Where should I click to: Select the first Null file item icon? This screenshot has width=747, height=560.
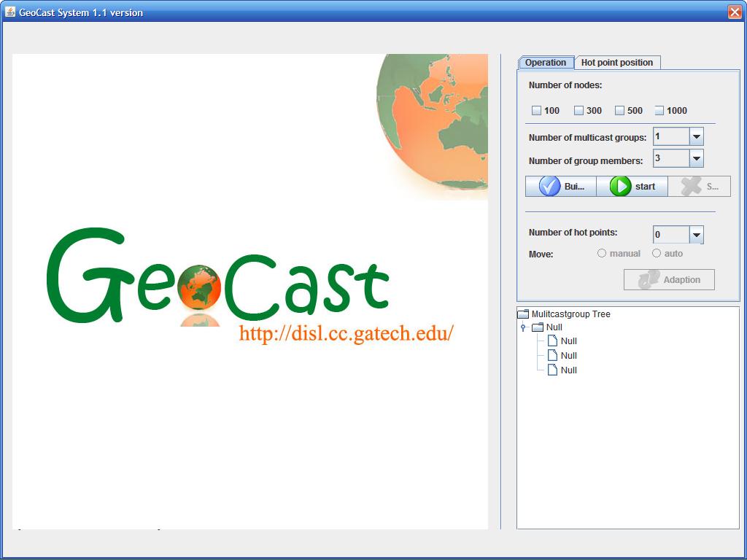pos(552,341)
